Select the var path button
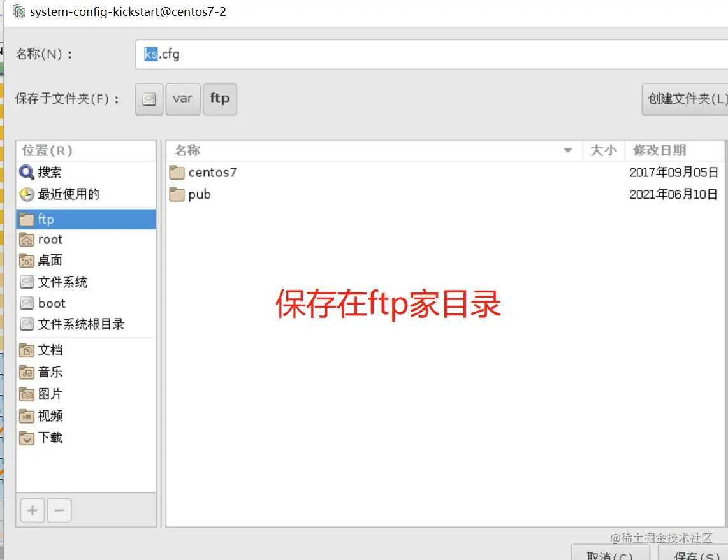Image resolution: width=728 pixels, height=560 pixels. coord(183,99)
